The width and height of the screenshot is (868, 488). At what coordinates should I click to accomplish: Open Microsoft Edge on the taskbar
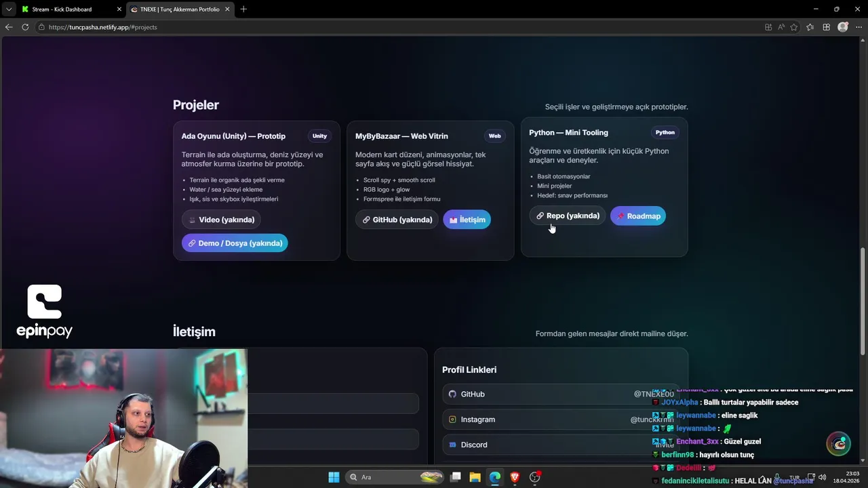click(x=495, y=477)
